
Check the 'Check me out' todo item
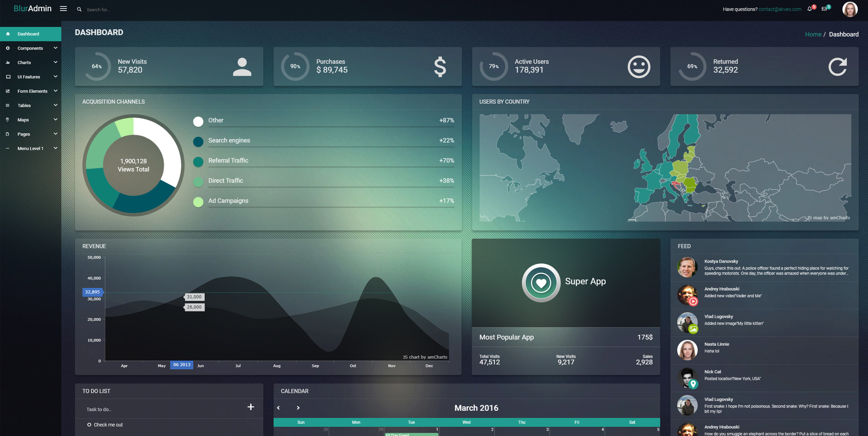pyautogui.click(x=89, y=425)
